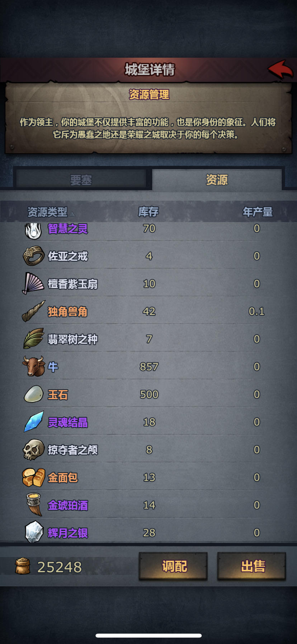Switch to the 要塞 tab
This screenshot has height=644, width=297.
coord(81,180)
